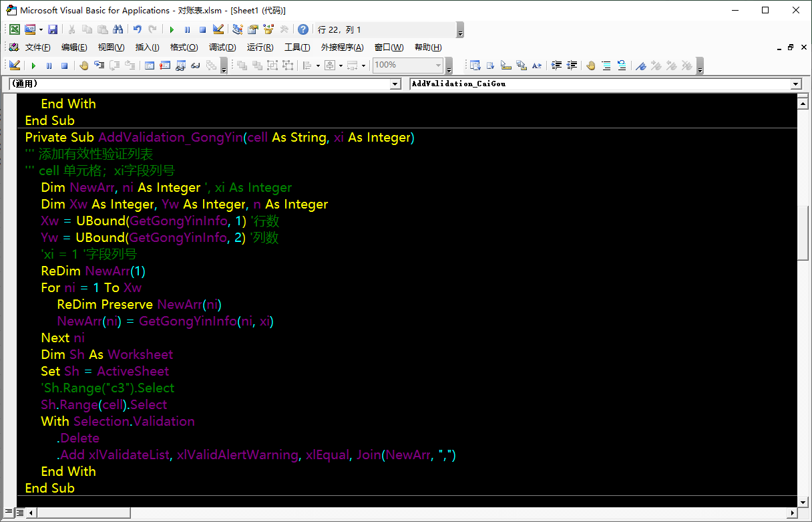812x522 pixels.
Task: Open the 100% zoom dropdown
Action: coord(438,66)
